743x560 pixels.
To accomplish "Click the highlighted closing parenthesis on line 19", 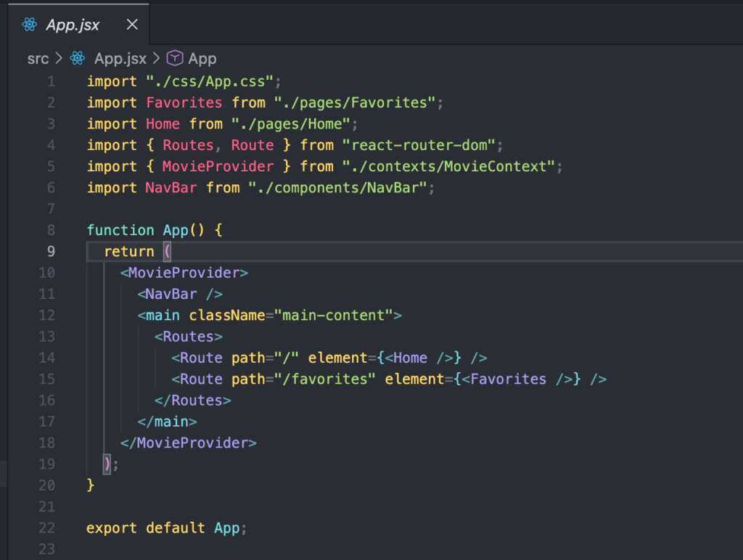I will pyautogui.click(x=107, y=464).
